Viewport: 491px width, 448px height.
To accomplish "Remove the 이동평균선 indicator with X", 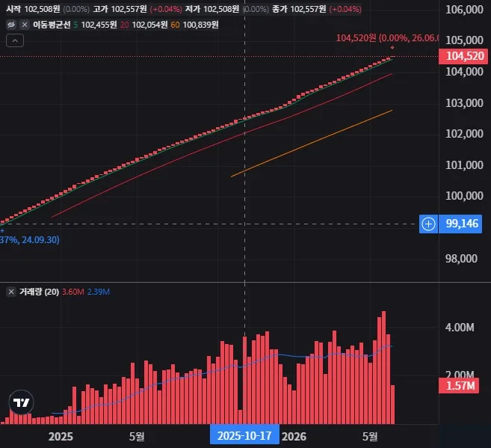I will 25,25.
